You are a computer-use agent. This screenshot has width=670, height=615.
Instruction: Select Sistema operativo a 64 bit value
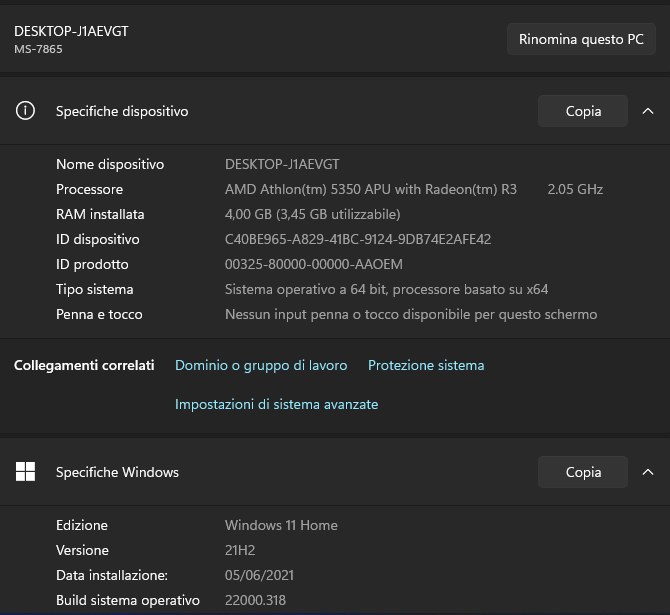pos(386,289)
